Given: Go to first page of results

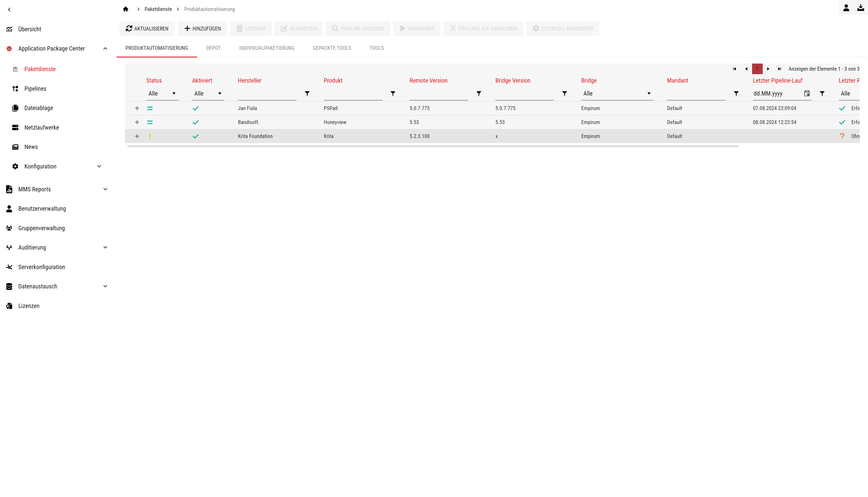Looking at the screenshot, I should 734,69.
